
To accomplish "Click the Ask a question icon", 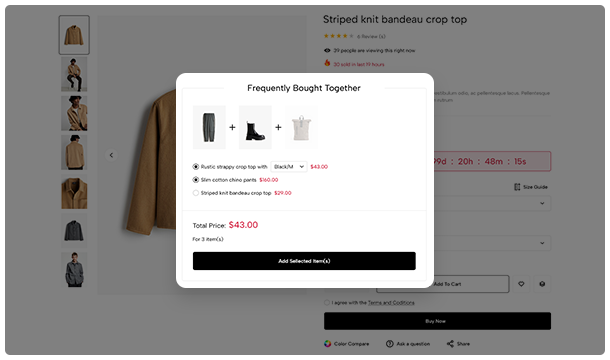I will point(389,344).
